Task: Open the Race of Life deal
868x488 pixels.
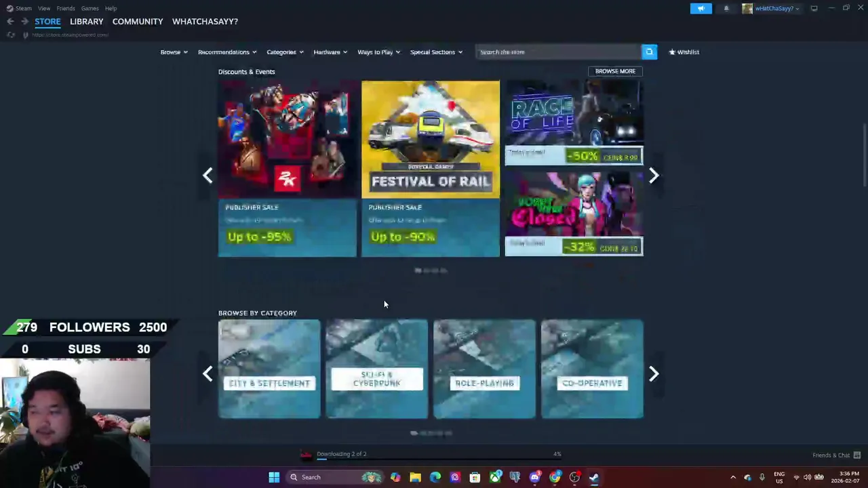Action: coord(574,123)
